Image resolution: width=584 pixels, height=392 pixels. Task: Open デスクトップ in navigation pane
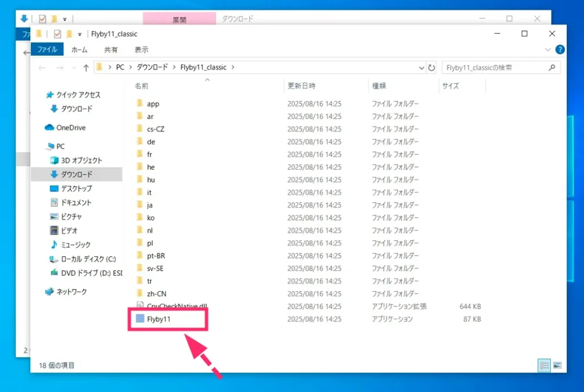pyautogui.click(x=71, y=189)
